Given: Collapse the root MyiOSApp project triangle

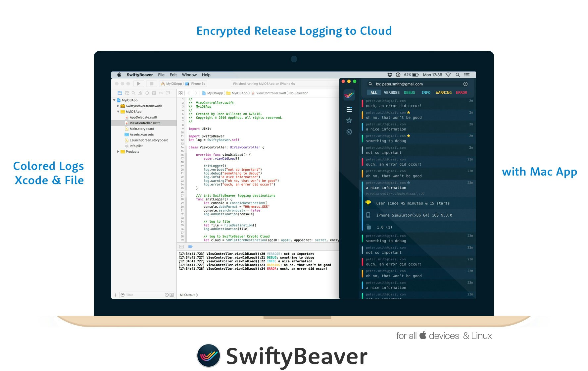Looking at the screenshot, I should tap(114, 100).
